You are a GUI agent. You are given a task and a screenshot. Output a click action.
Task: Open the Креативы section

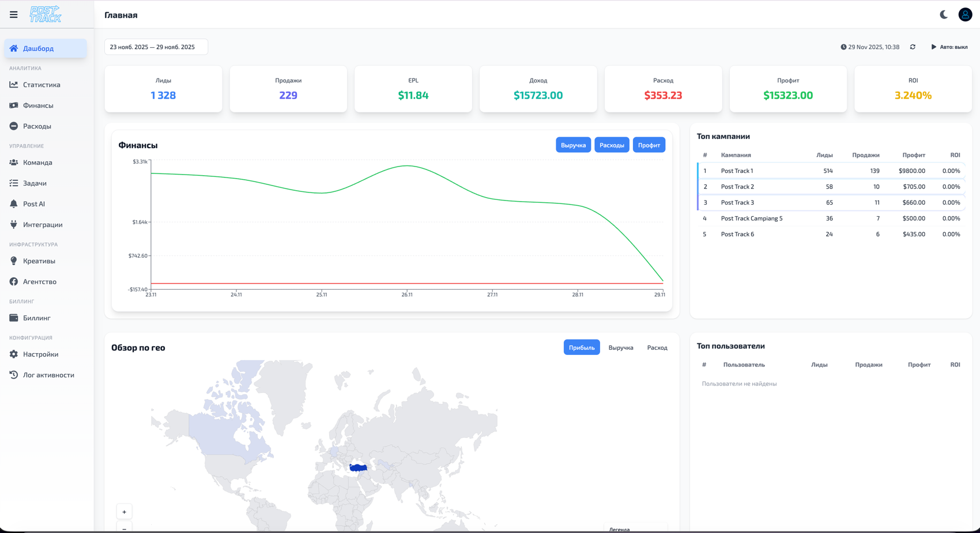coord(38,260)
